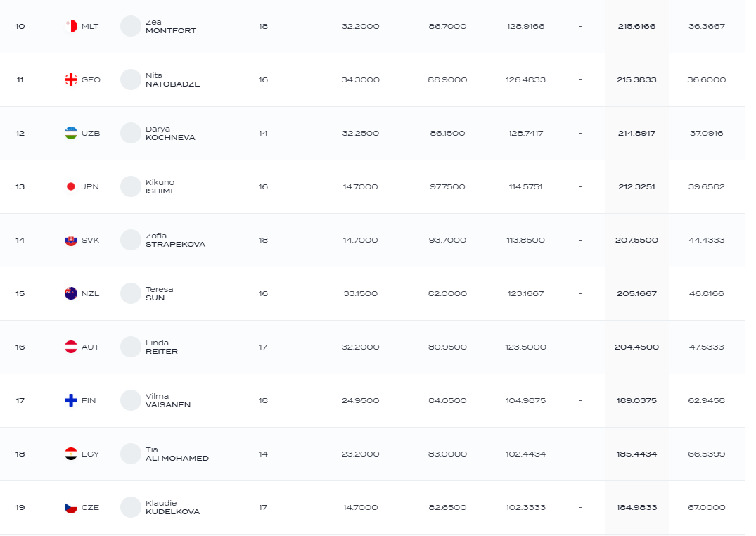The height and width of the screenshot is (536, 756).
Task: Click the Uzbekistan flag icon
Action: 71,133
